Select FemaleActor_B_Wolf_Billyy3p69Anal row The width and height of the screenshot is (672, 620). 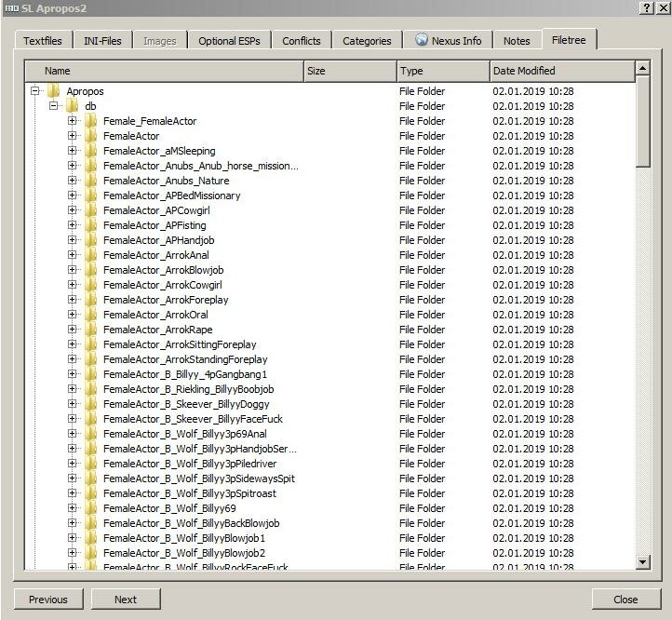point(330,434)
